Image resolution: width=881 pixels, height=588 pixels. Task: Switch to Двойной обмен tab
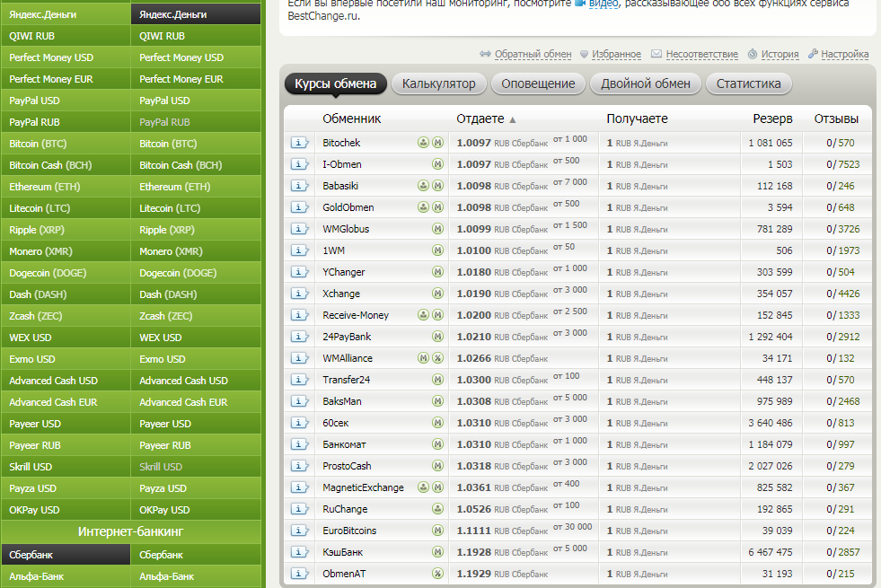[x=646, y=83]
